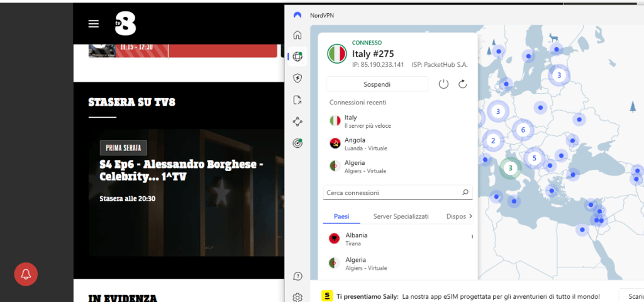The width and height of the screenshot is (644, 302).
Task: Click the Italy #275 server name
Action: click(x=373, y=54)
